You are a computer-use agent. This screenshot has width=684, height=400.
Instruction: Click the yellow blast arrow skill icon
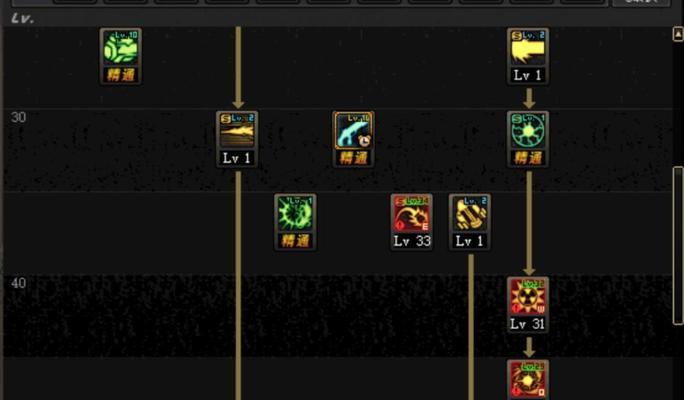pyautogui.click(x=528, y=48)
